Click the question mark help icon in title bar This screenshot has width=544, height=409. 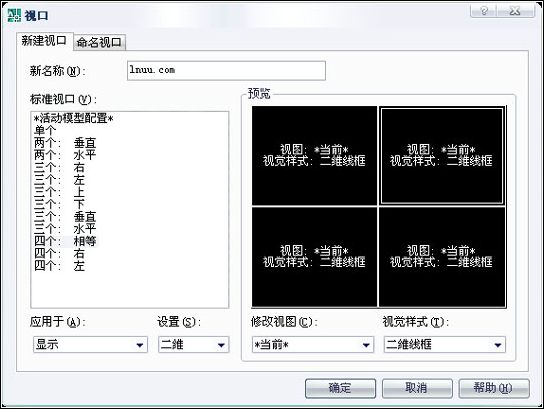[x=484, y=11]
